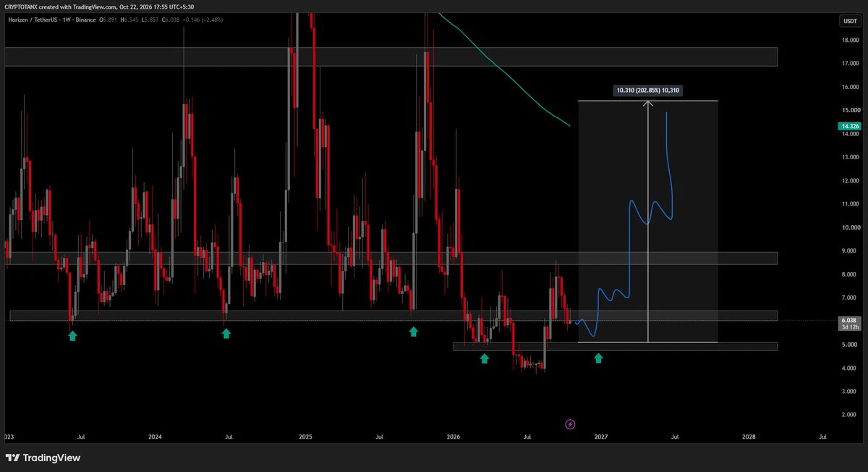The image size is (868, 472).
Task: Click the 2027 label on the time axis
Action: point(600,437)
